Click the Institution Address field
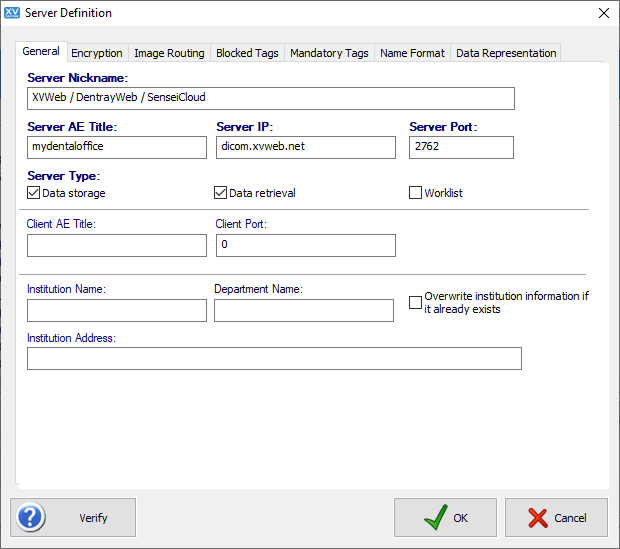This screenshot has width=620, height=549. (274, 358)
